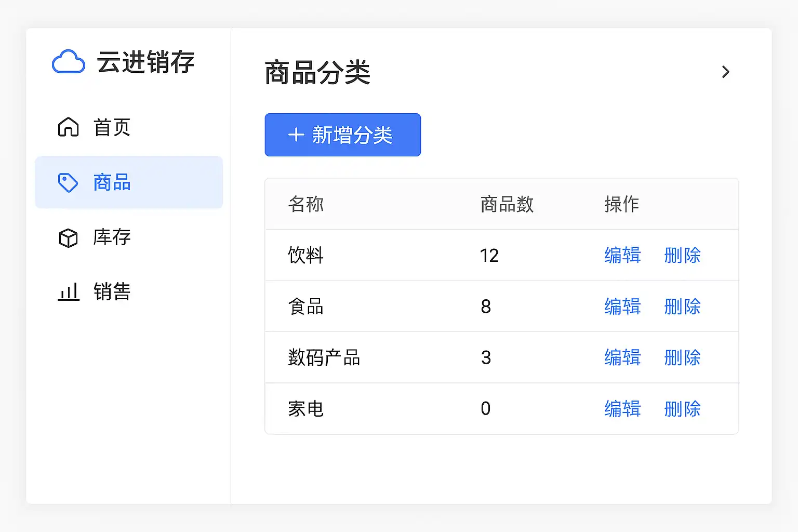This screenshot has height=532, width=798.
Task: Delete the 家电 category
Action: pos(682,409)
